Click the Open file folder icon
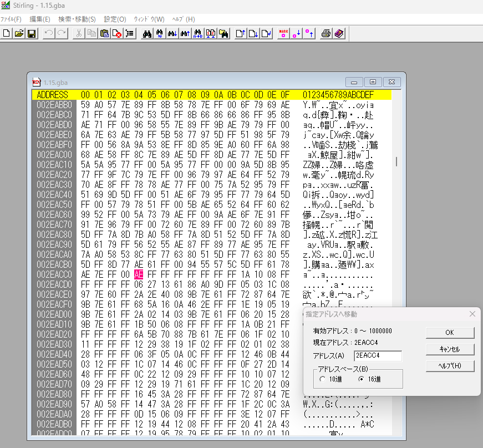483x448 pixels. (x=19, y=33)
